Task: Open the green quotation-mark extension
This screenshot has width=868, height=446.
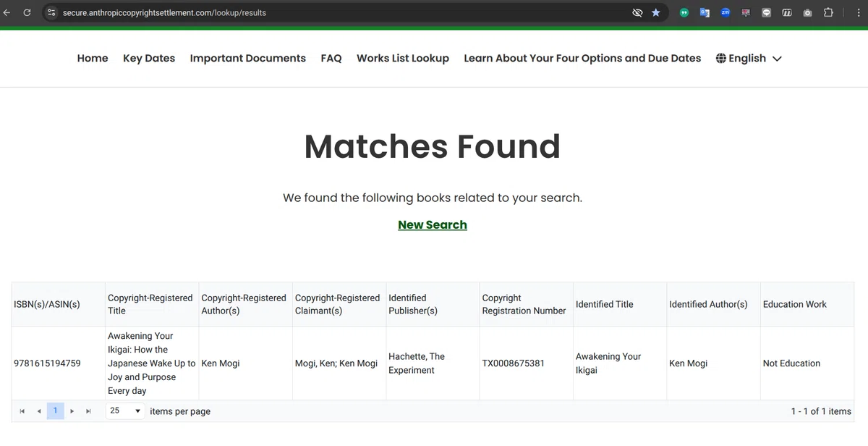Action: 684,12
